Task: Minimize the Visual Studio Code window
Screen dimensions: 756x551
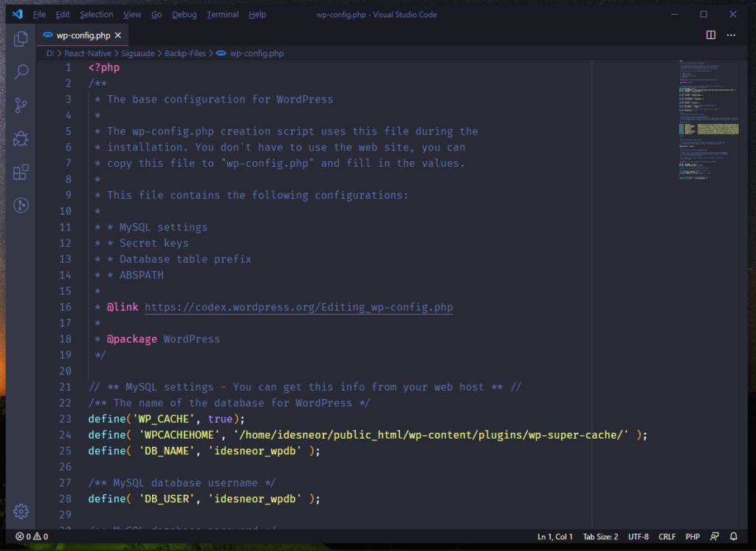Action: [675, 14]
